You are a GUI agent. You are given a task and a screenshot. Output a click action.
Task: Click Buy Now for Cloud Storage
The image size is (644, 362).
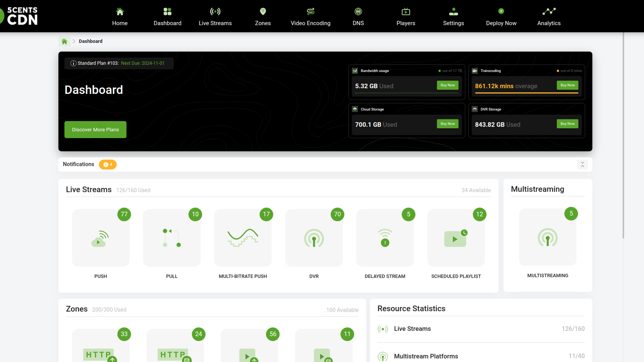[x=447, y=124]
